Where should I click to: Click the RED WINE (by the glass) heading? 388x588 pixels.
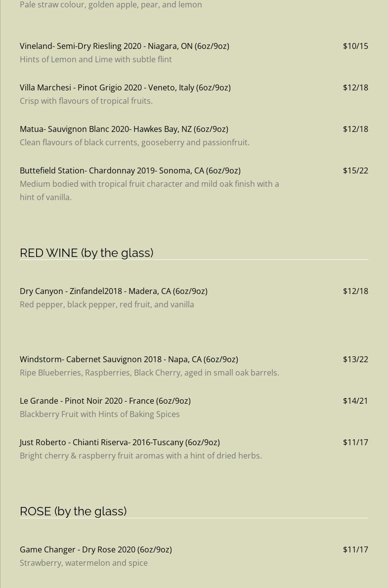pos(86,253)
